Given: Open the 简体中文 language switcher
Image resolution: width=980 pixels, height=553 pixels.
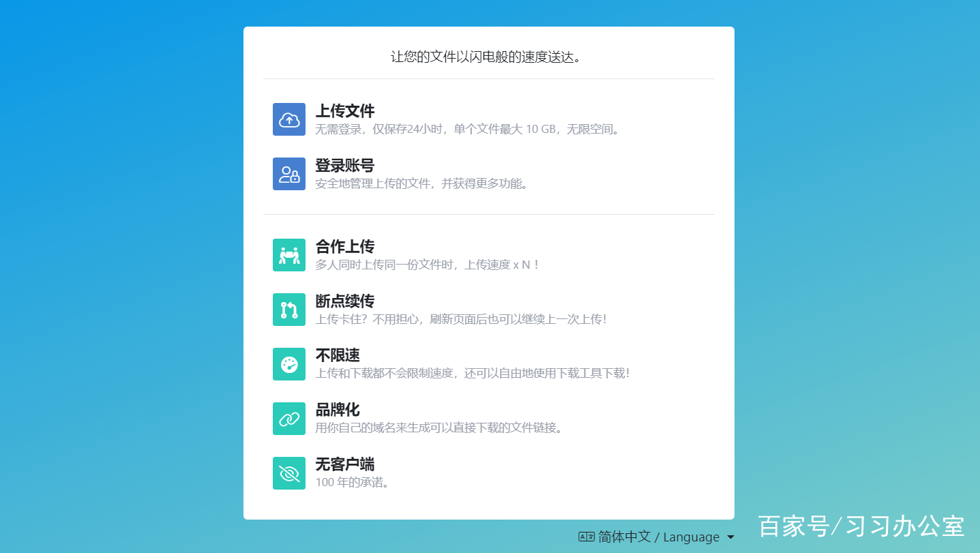Looking at the screenshot, I should tap(624, 537).
